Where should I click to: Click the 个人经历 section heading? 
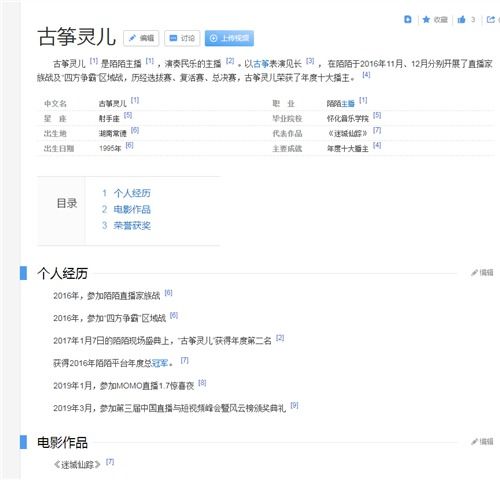click(63, 273)
